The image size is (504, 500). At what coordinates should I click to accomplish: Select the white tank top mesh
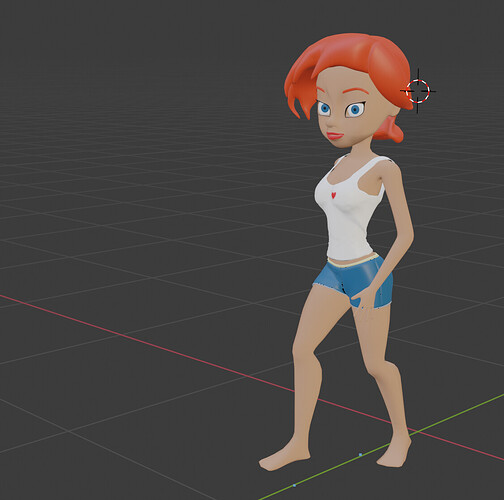click(x=350, y=213)
